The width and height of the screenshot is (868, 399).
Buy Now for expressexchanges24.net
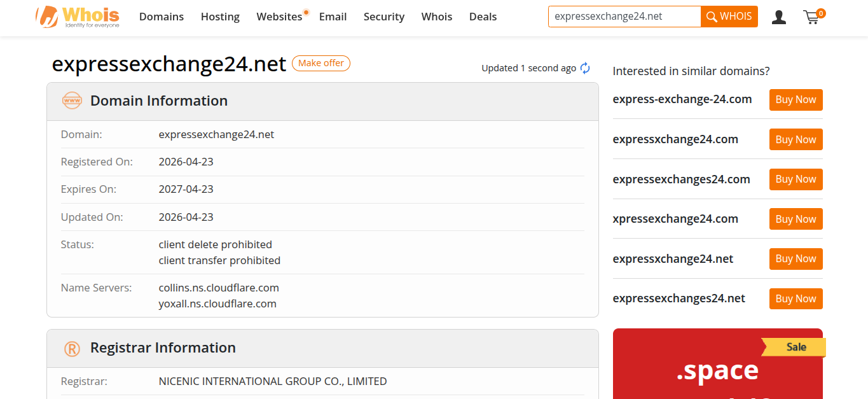[x=796, y=298]
